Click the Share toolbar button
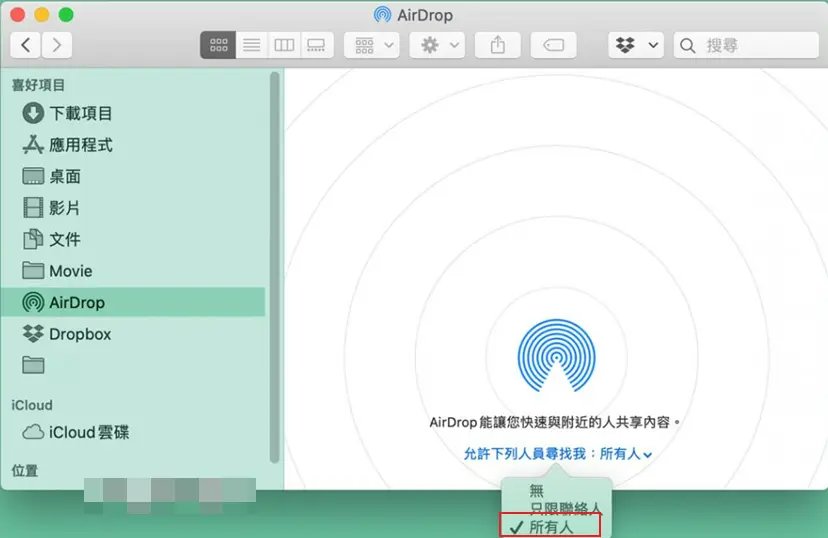This screenshot has height=538, width=828. click(x=497, y=45)
